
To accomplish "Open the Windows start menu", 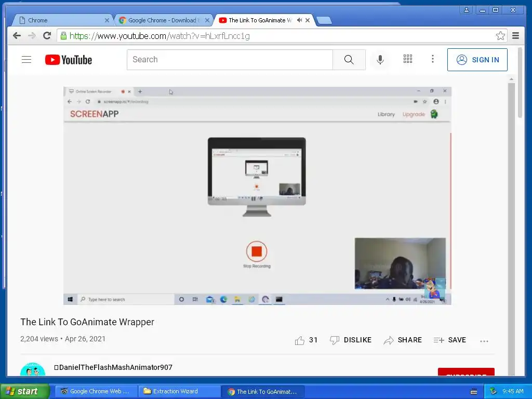I will [x=25, y=391].
